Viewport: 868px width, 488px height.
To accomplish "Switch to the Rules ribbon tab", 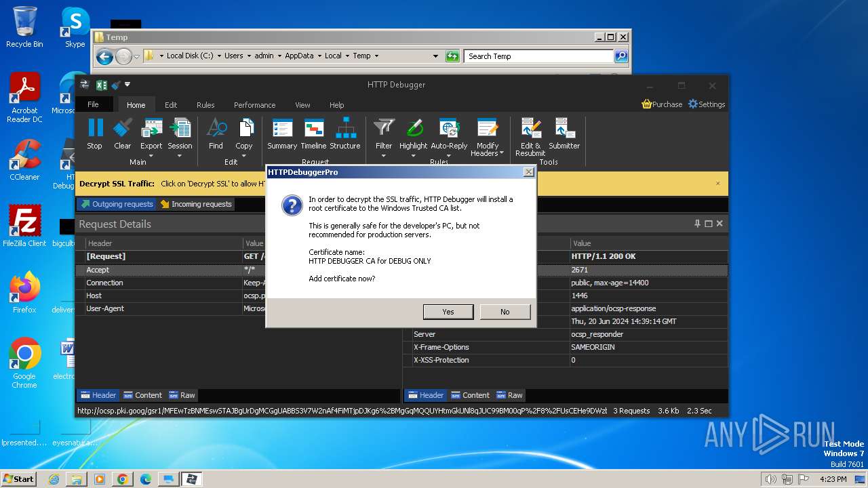I will 205,105.
